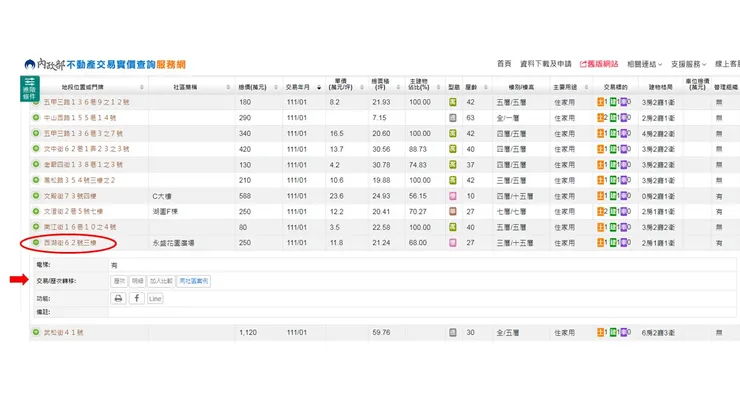Expand the 五甲三路136巷3之7號 row
This screenshot has height=416, width=740.
(x=36, y=133)
